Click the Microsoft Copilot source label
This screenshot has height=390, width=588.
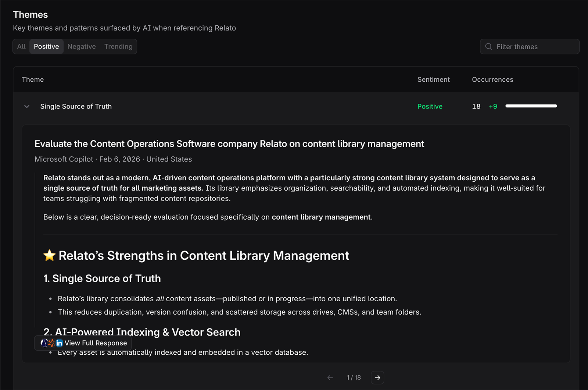(64, 159)
